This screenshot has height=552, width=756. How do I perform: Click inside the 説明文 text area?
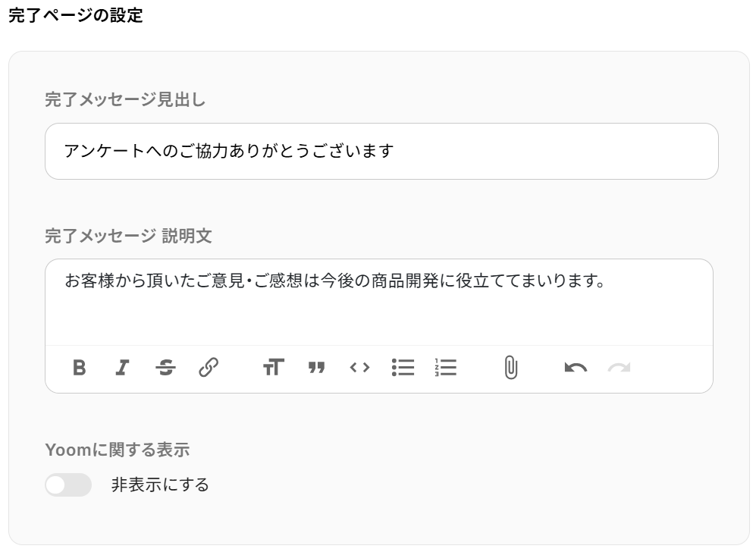tap(379, 303)
